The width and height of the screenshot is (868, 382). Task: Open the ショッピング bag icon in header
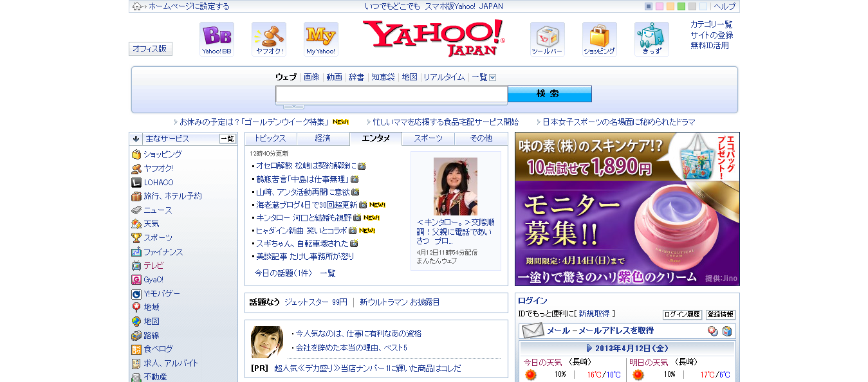click(x=600, y=39)
